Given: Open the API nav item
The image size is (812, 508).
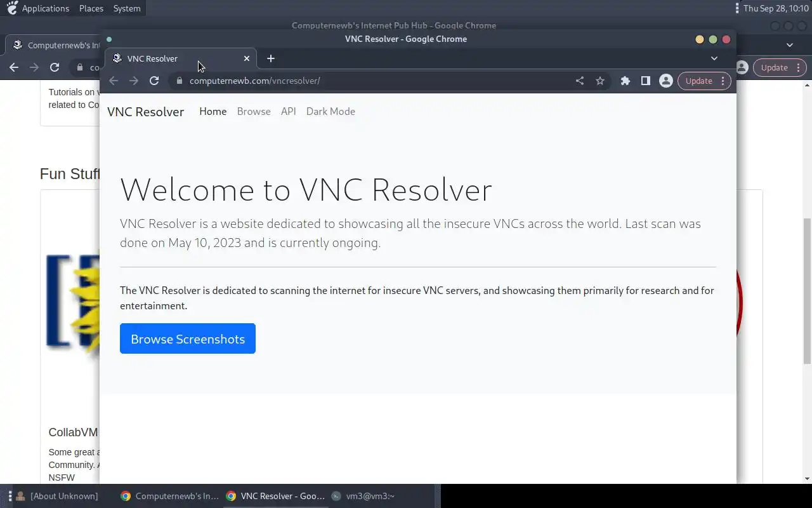Looking at the screenshot, I should (x=289, y=112).
